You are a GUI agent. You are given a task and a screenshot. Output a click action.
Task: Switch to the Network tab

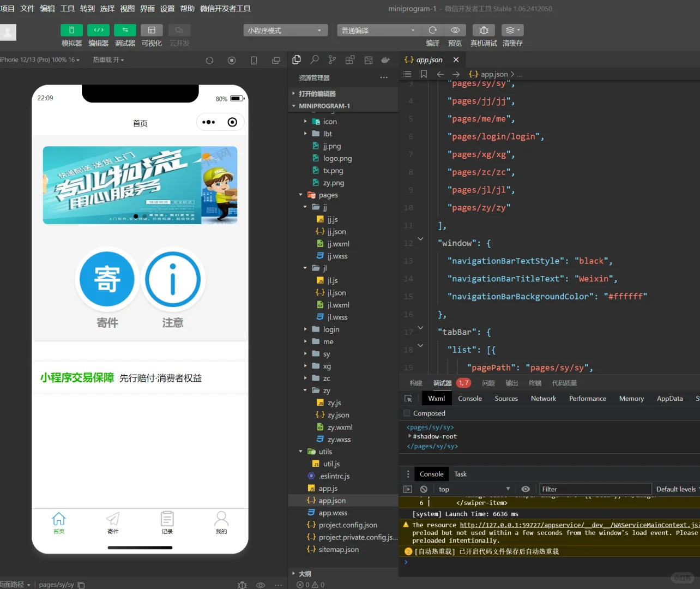[x=544, y=399]
